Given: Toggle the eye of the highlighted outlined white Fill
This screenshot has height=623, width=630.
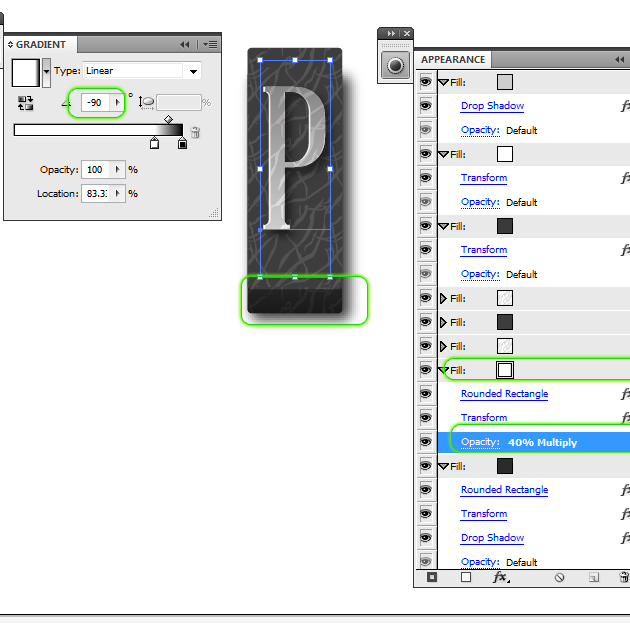Looking at the screenshot, I should (426, 370).
